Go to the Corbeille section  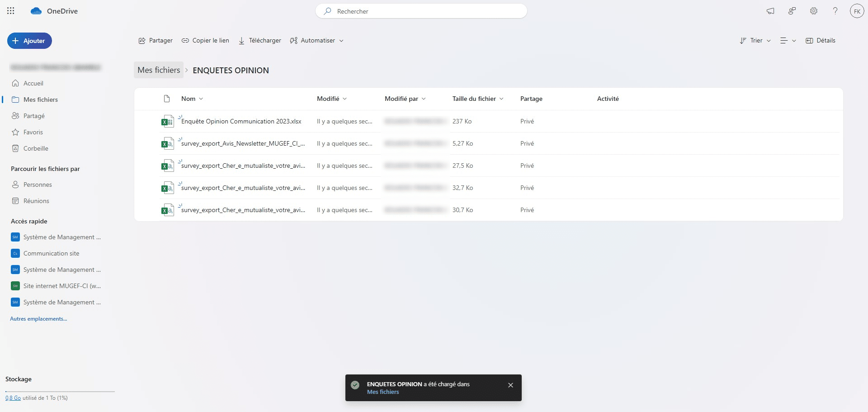coord(36,148)
